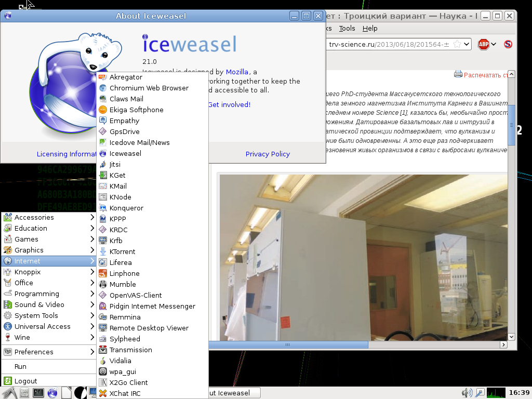The width and height of the screenshot is (532, 399).
Task: Click the Adblock Plus ABP icon
Action: (x=484, y=44)
